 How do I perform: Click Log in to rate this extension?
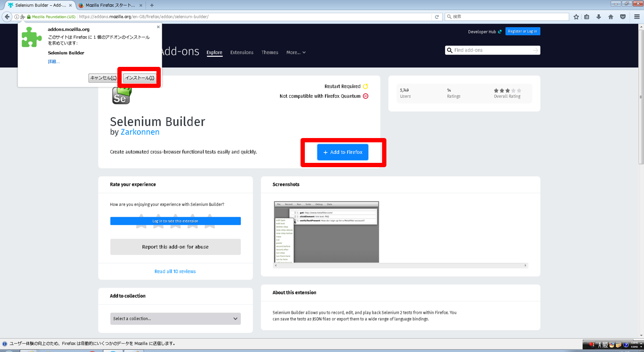click(x=176, y=221)
